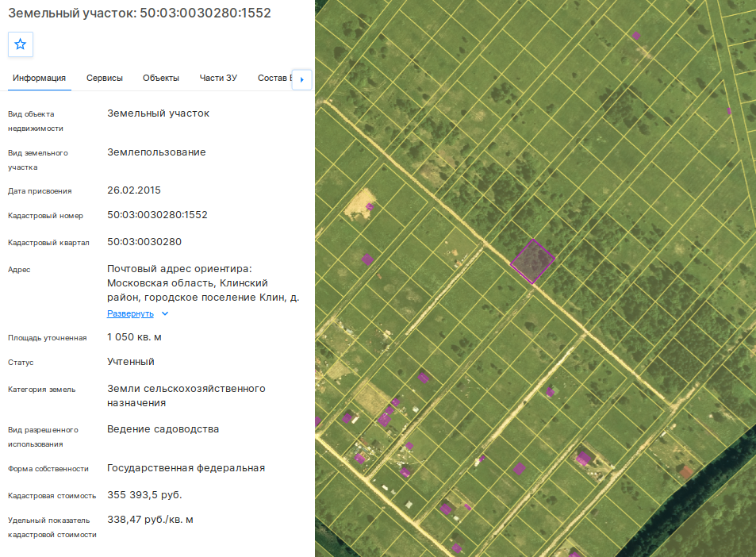
Task: Click the area value 1 050 кв. м
Action: tap(134, 337)
